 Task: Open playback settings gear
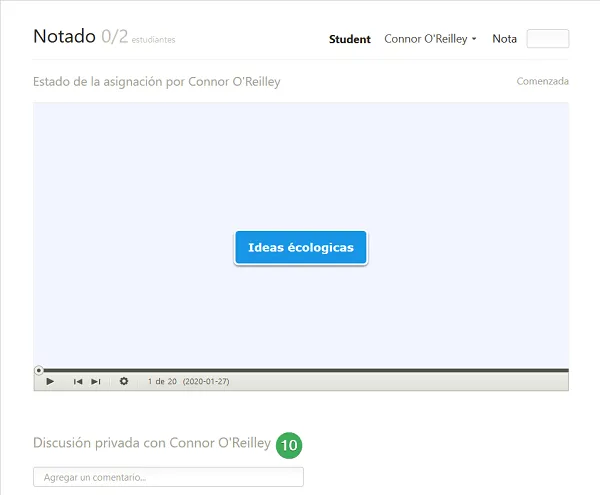[124, 381]
